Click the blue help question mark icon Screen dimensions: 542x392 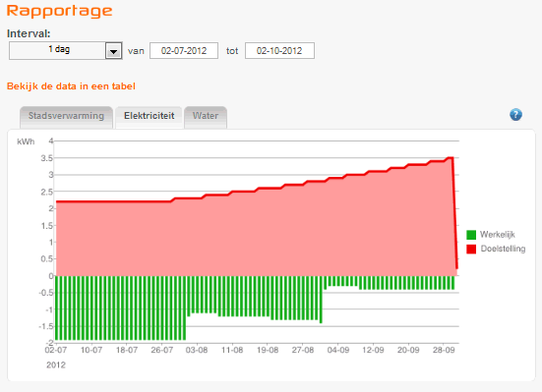click(515, 115)
